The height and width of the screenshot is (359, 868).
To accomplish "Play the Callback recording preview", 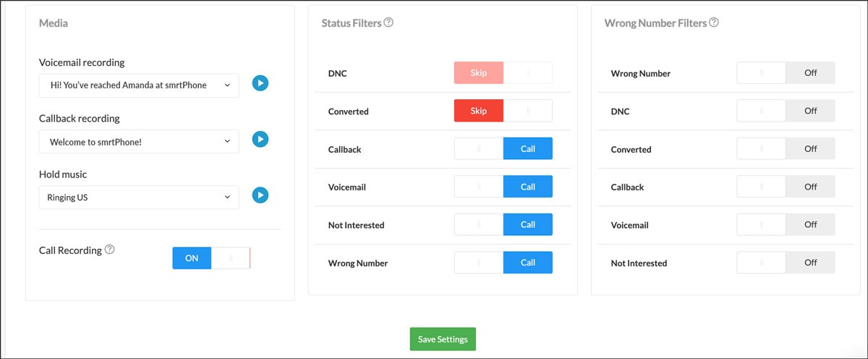I will click(x=260, y=140).
